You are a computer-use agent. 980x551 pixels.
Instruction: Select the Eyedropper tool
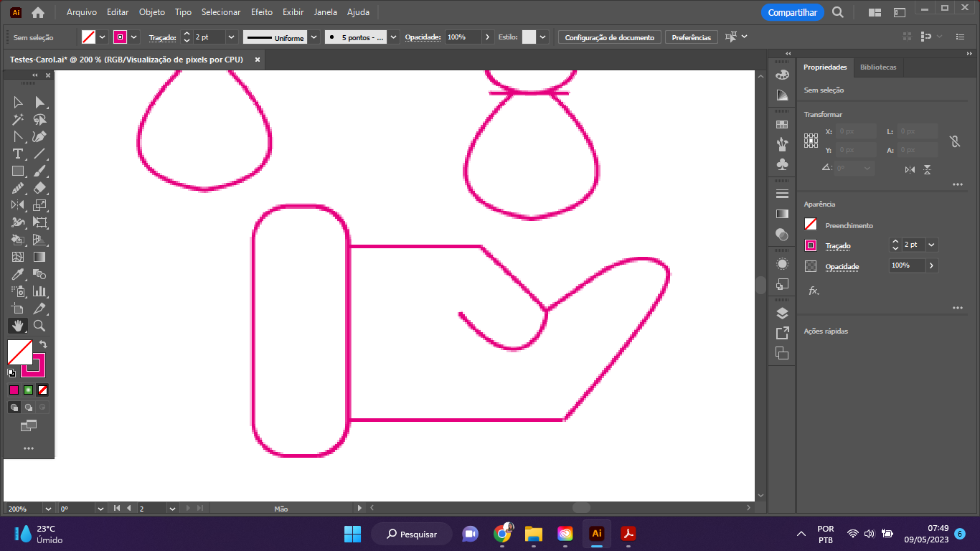pyautogui.click(x=18, y=274)
